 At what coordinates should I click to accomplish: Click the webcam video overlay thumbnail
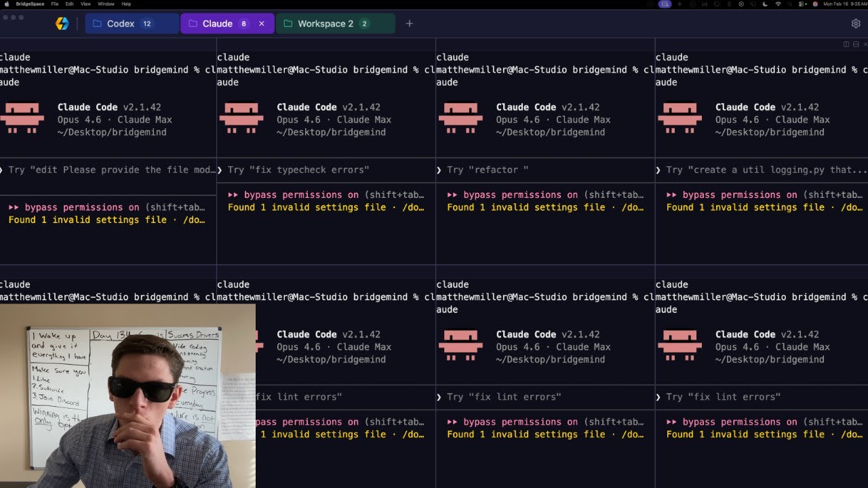pos(127,396)
